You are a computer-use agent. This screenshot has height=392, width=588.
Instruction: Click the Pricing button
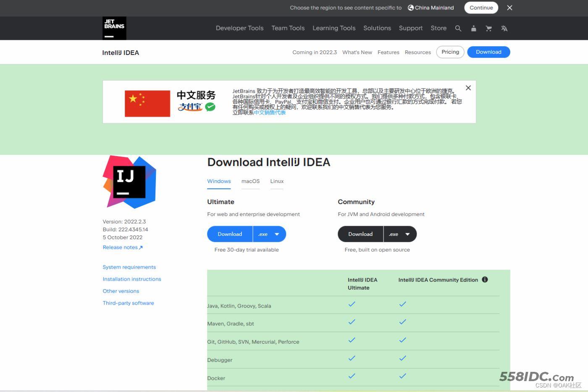click(x=450, y=52)
